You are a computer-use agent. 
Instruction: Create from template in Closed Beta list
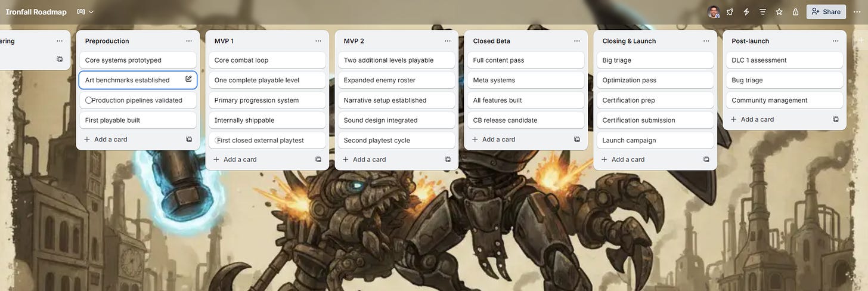(x=577, y=140)
